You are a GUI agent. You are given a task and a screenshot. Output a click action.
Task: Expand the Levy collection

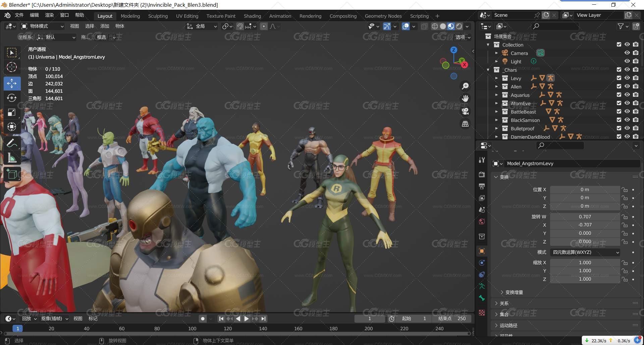point(496,78)
